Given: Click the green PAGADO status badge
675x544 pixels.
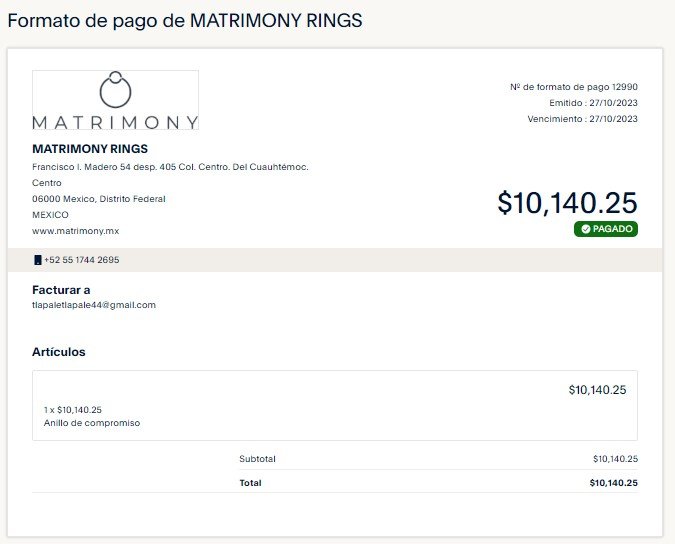Looking at the screenshot, I should (x=606, y=229).
